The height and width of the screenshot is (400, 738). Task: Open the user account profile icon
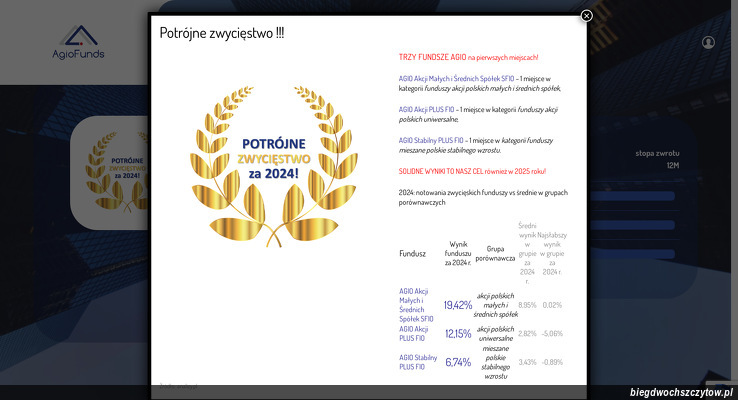708,42
